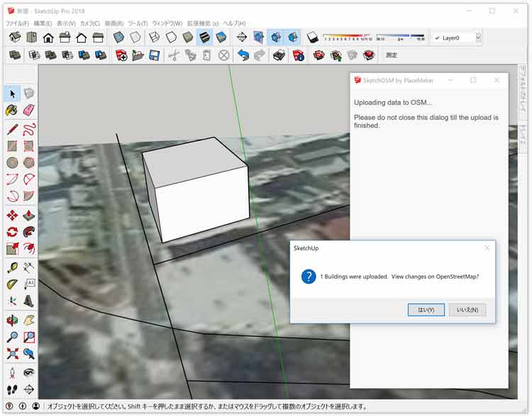Click はい(Y) to view changes
Image resolution: width=532 pixels, height=417 pixels.
pyautogui.click(x=426, y=310)
